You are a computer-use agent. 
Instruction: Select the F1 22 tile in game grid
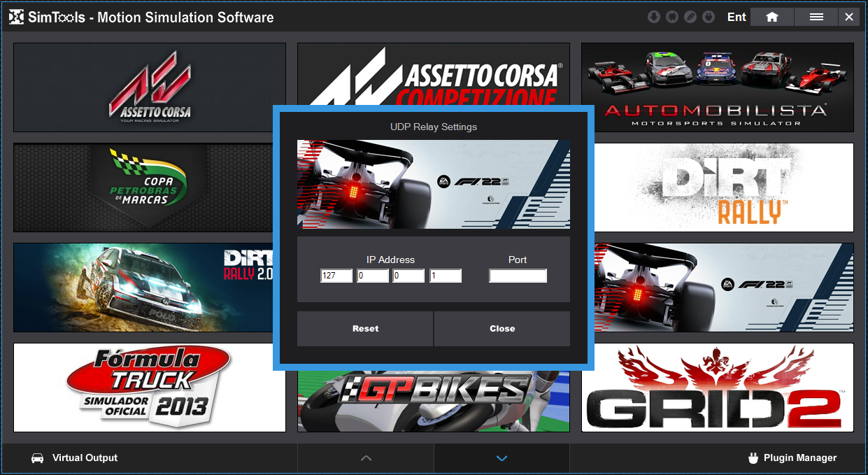(x=724, y=288)
